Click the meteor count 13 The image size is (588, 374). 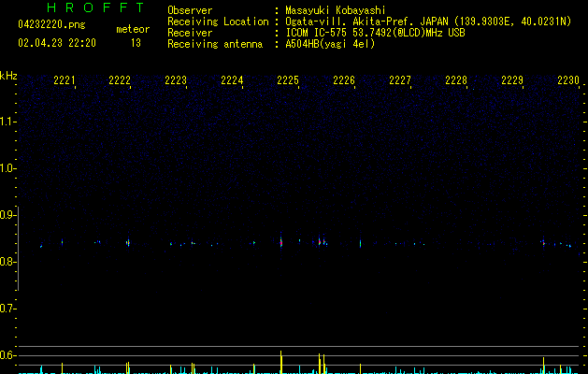pyautogui.click(x=136, y=43)
